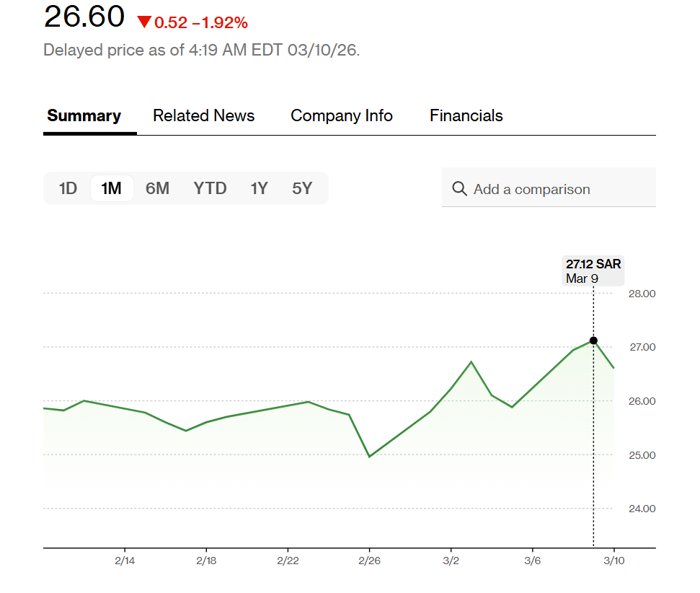Show the YTD chart range
The width and height of the screenshot is (700, 593).
[210, 188]
